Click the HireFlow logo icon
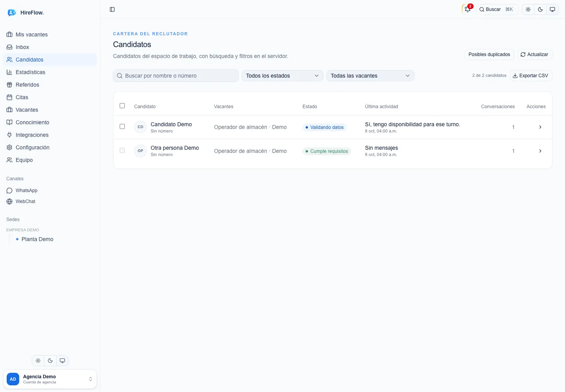 pos(11,13)
